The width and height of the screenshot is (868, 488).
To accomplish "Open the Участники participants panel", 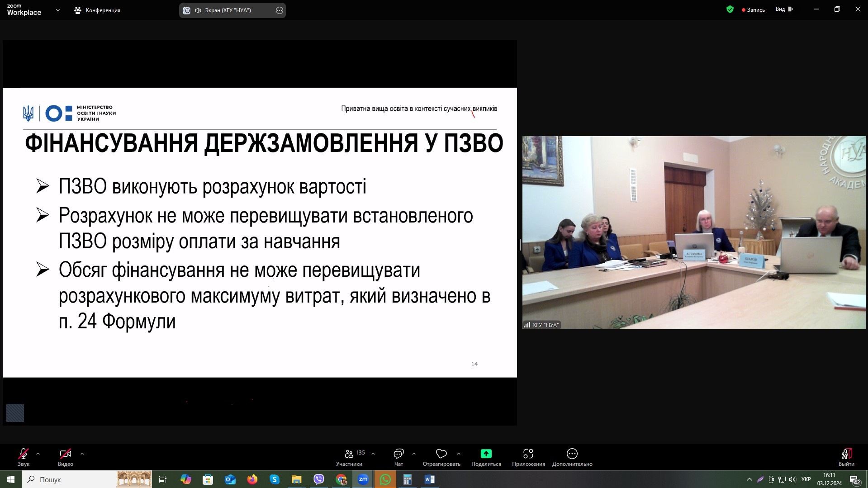I will (349, 457).
